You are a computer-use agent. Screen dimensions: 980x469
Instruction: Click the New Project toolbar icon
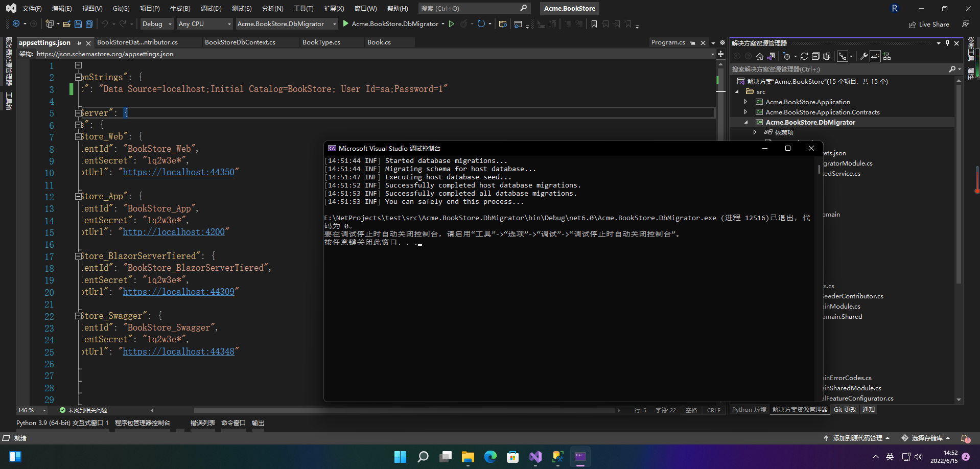point(50,24)
